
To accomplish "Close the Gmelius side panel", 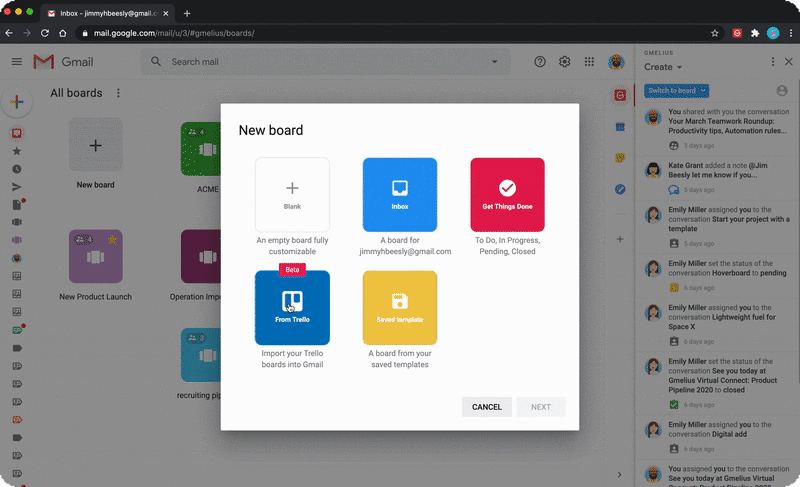I will click(789, 62).
